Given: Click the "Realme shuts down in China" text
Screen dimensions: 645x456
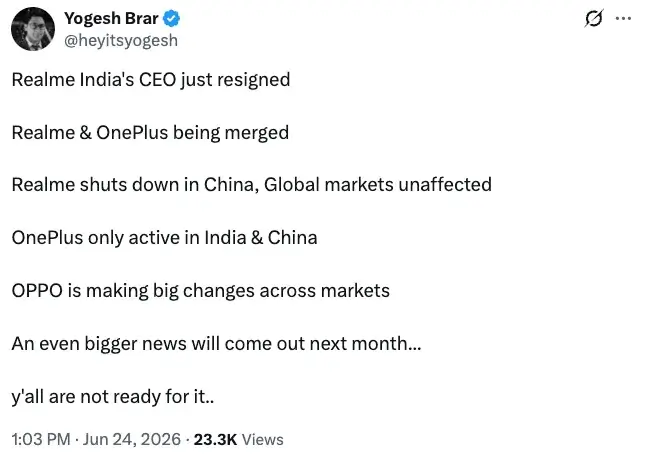Looking at the screenshot, I should pyautogui.click(x=135, y=185).
